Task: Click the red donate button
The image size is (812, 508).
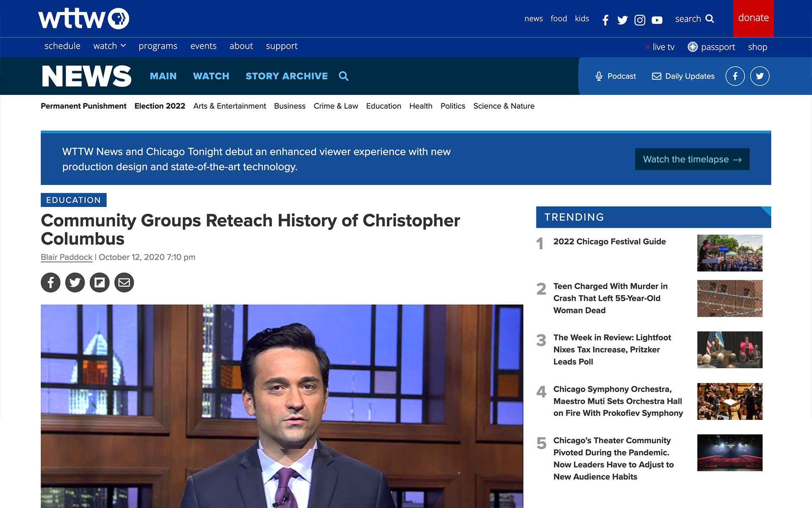Action: point(753,18)
